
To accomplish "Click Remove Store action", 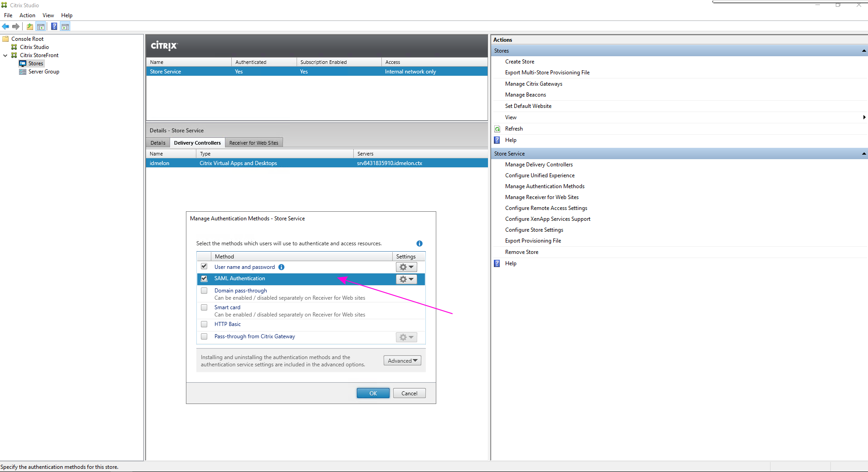I will [x=522, y=252].
